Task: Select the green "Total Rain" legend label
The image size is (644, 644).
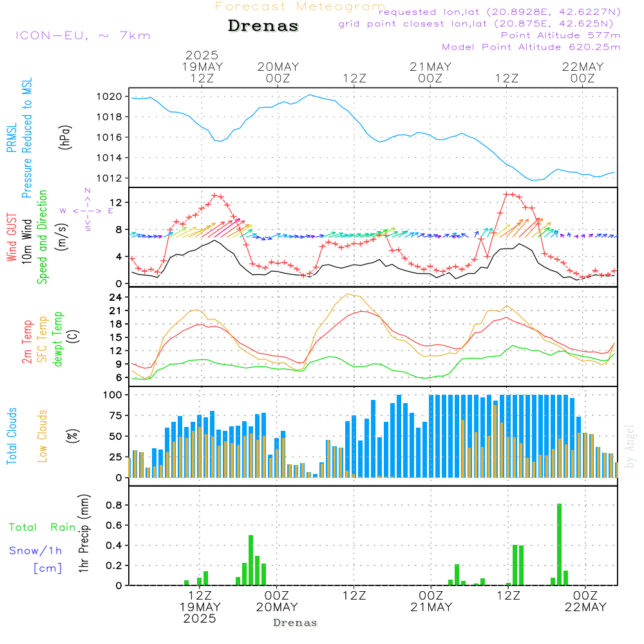Action: point(43,527)
